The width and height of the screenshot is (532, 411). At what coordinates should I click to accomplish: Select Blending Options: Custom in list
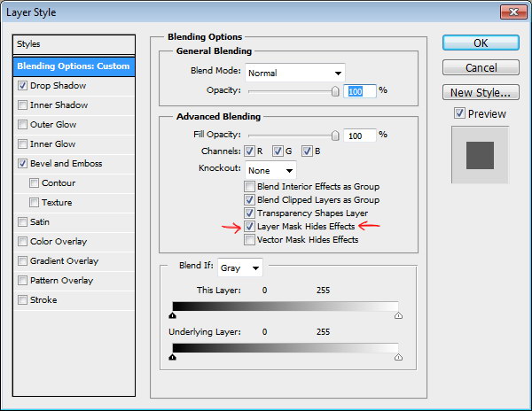[74, 66]
